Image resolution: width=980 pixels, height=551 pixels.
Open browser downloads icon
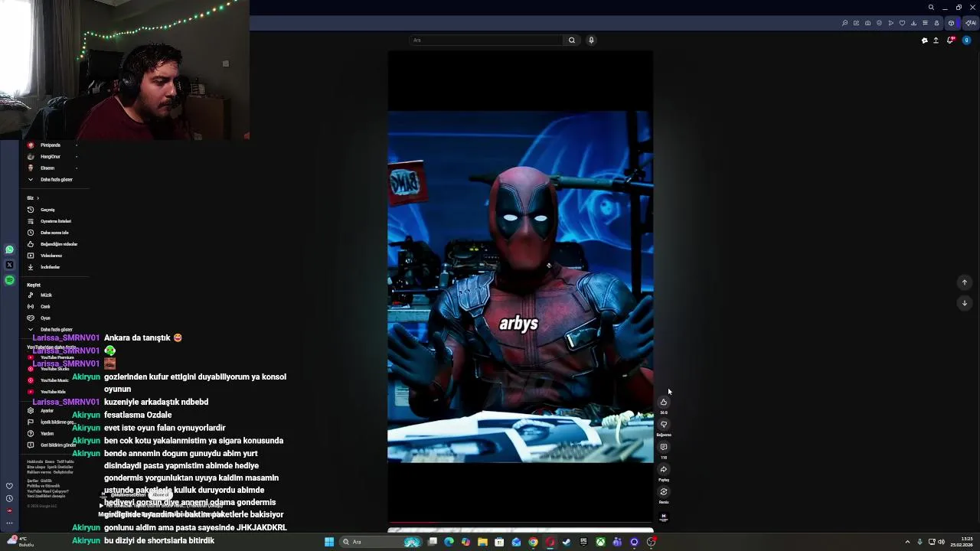click(x=913, y=23)
